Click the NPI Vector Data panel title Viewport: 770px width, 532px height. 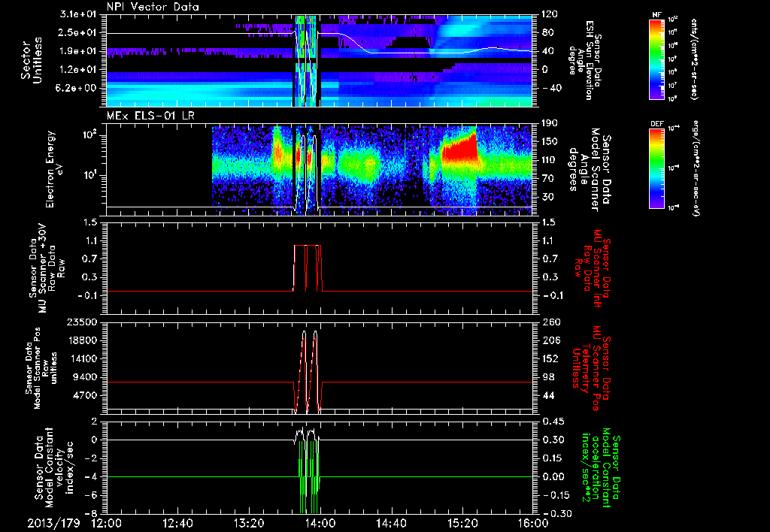pyautogui.click(x=153, y=7)
